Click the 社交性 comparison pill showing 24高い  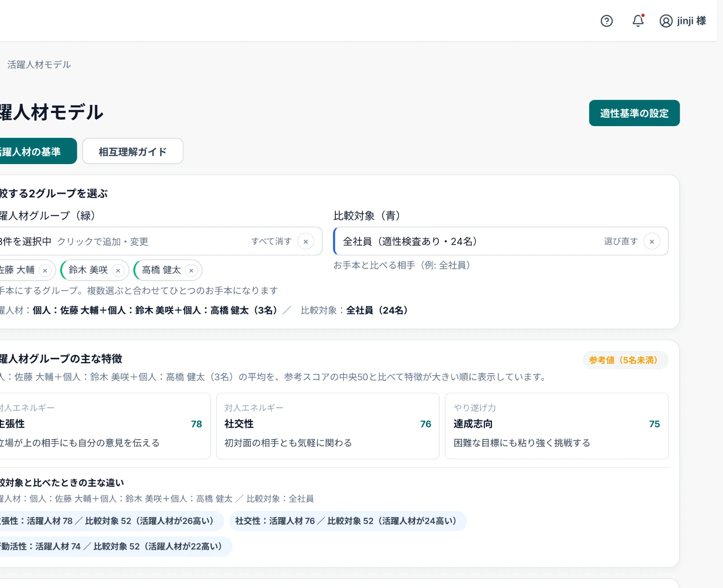click(348, 521)
